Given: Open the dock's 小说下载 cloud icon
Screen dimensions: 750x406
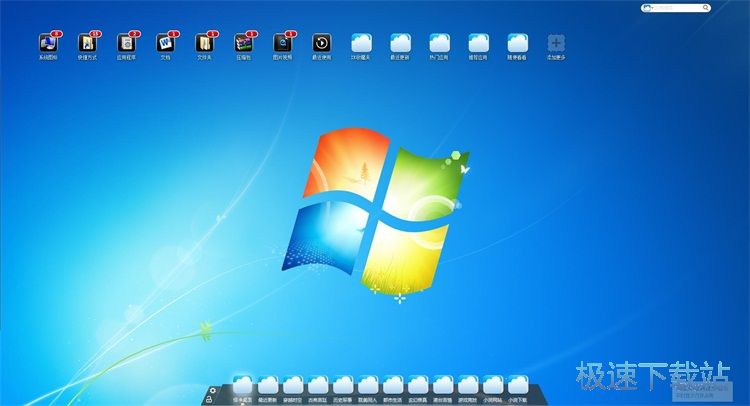Looking at the screenshot, I should (x=517, y=386).
